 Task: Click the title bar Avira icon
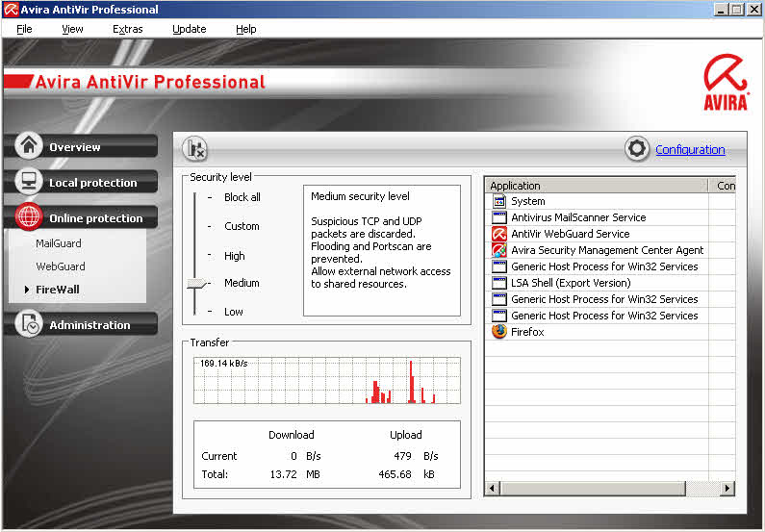11,10
